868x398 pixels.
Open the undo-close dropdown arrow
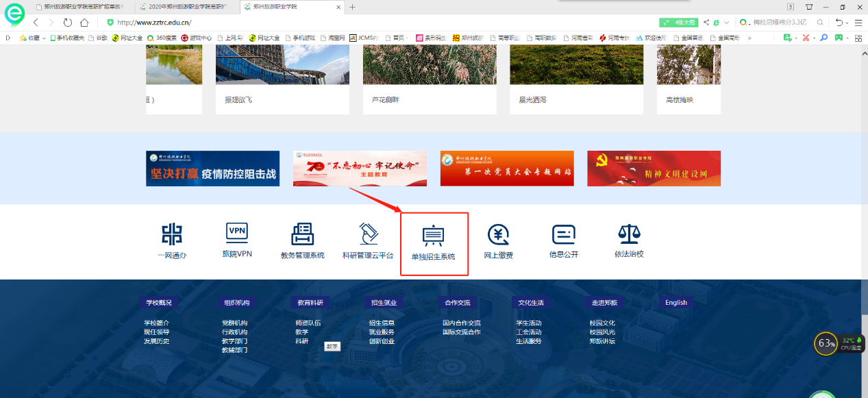coord(847,23)
